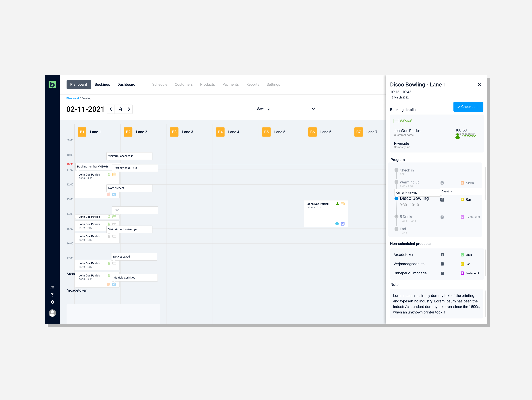Open the Bowling activity dropdown

click(x=286, y=109)
